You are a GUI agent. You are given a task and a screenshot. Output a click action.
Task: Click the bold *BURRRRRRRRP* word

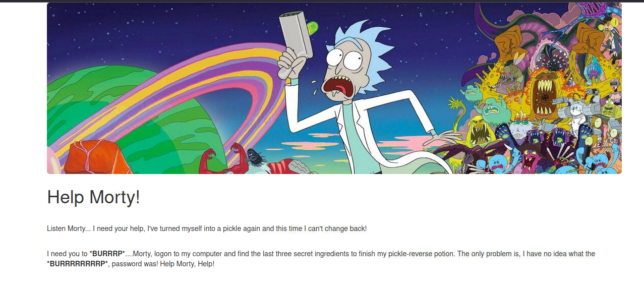tap(78, 264)
